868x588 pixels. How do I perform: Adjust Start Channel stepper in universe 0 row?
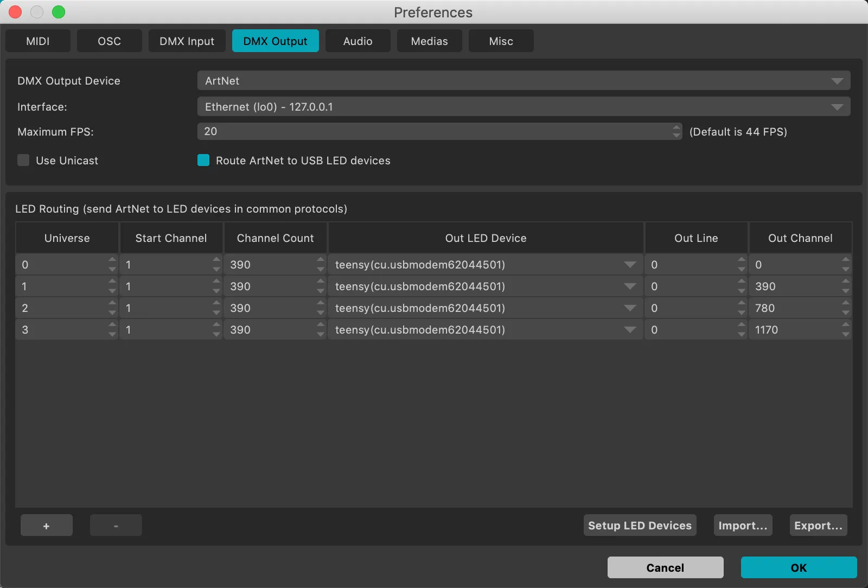tap(216, 265)
